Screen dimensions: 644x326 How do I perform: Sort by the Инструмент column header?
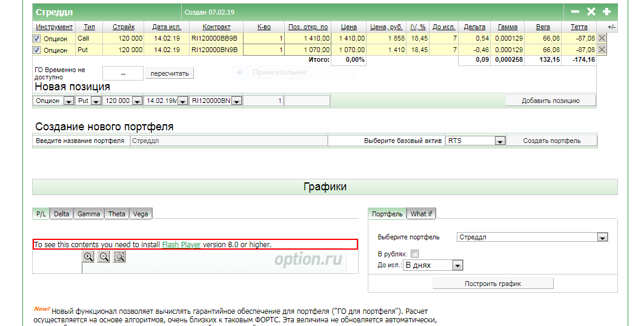pos(54,27)
